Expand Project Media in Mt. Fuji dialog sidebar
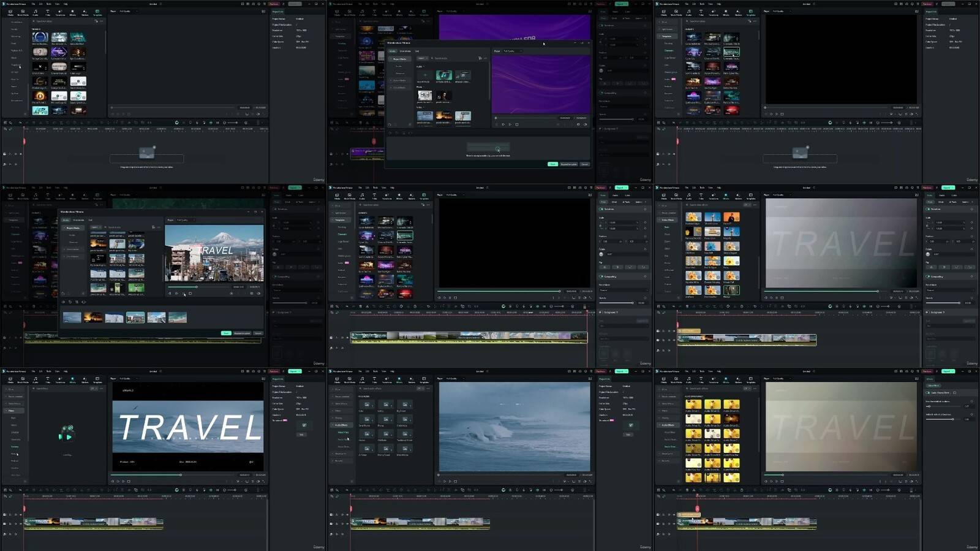980x551 pixels. 72,228
